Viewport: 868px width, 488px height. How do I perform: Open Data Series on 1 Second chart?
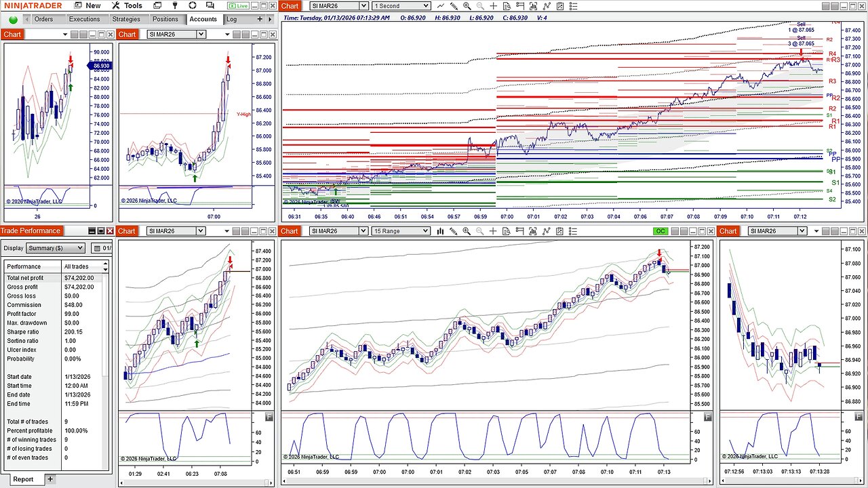click(x=533, y=5)
